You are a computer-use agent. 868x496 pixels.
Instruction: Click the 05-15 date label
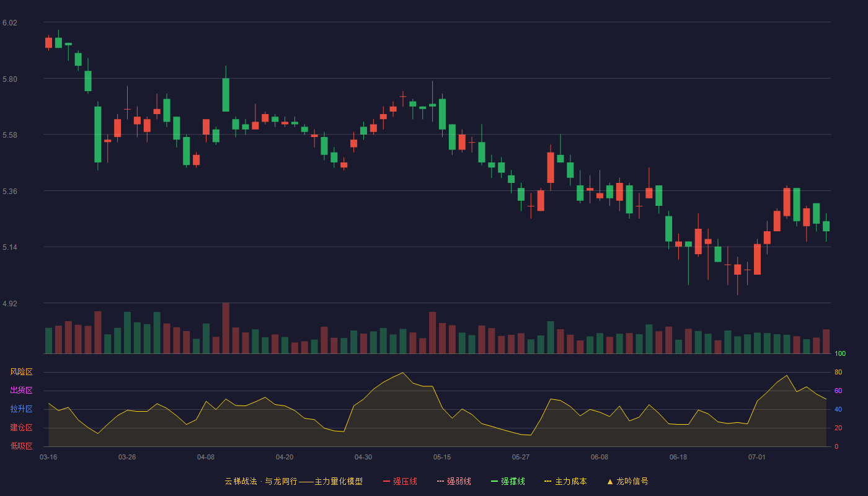(442, 457)
